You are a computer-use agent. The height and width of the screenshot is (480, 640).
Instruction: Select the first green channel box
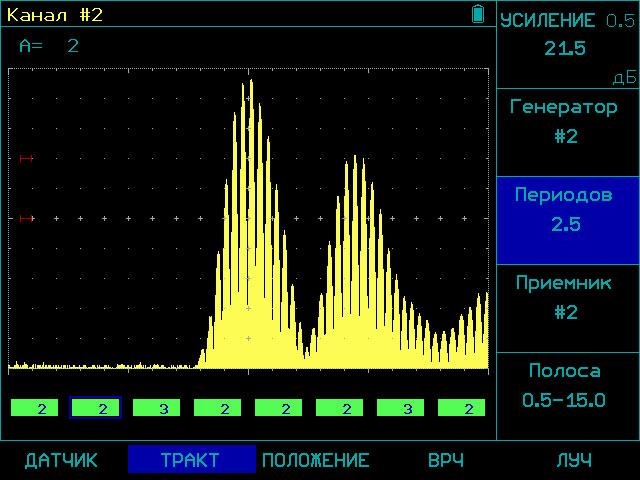[35, 408]
